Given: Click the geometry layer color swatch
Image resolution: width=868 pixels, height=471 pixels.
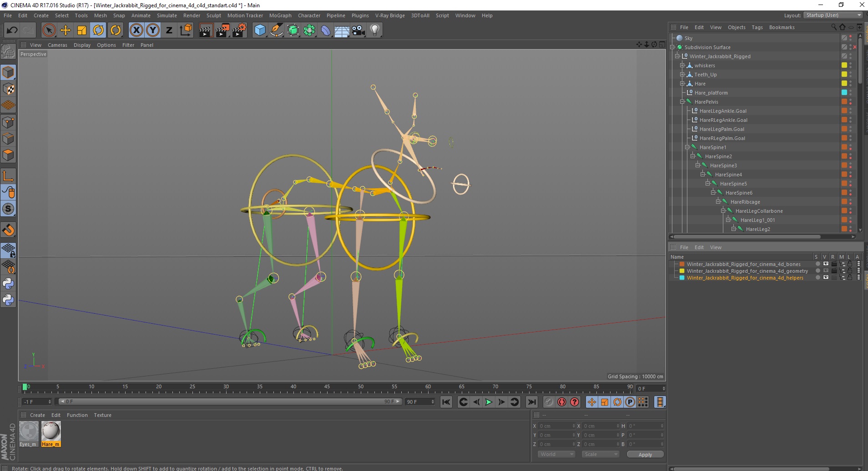Looking at the screenshot, I should tap(682, 271).
